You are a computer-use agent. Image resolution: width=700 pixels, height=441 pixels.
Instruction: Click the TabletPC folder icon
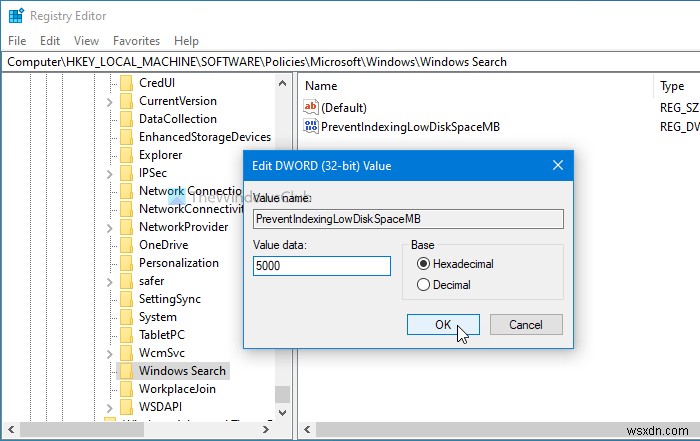pos(126,335)
